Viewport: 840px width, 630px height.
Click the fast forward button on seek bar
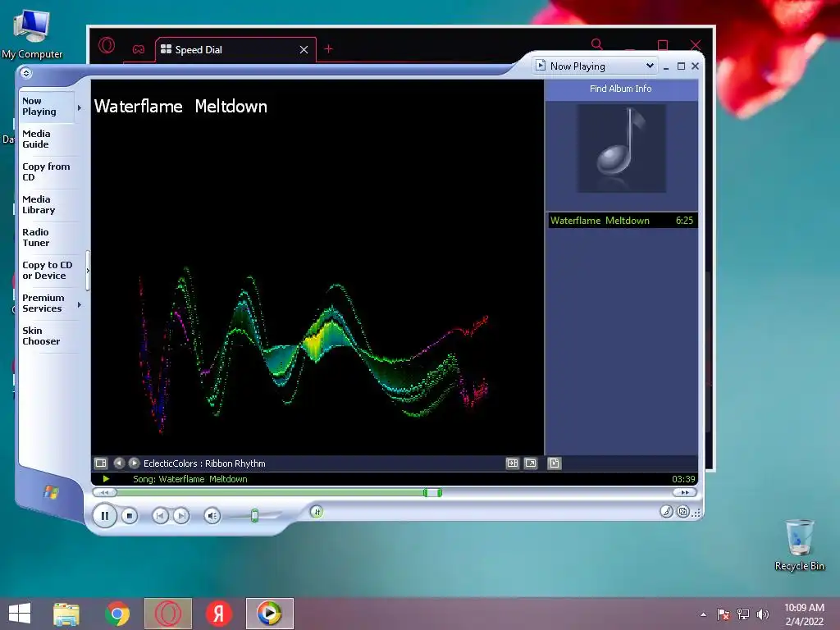click(x=685, y=492)
